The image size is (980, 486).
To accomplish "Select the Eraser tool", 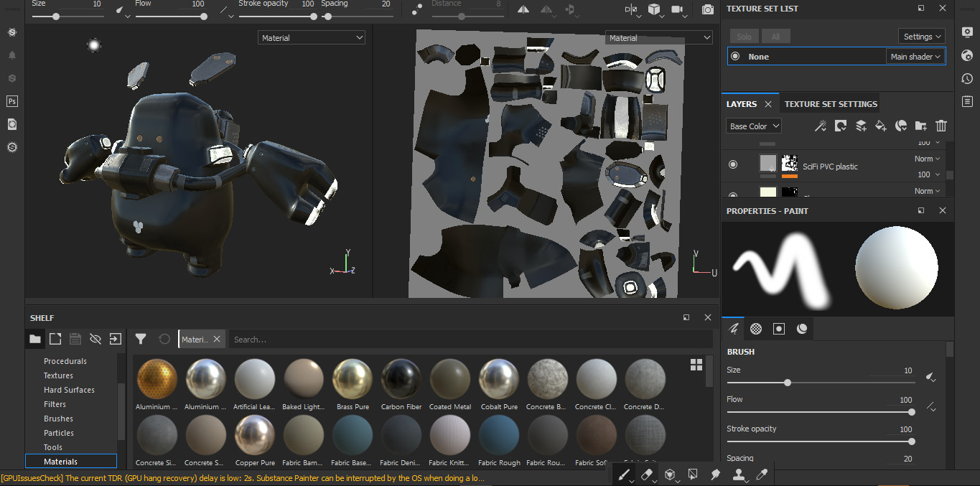I will 645,474.
